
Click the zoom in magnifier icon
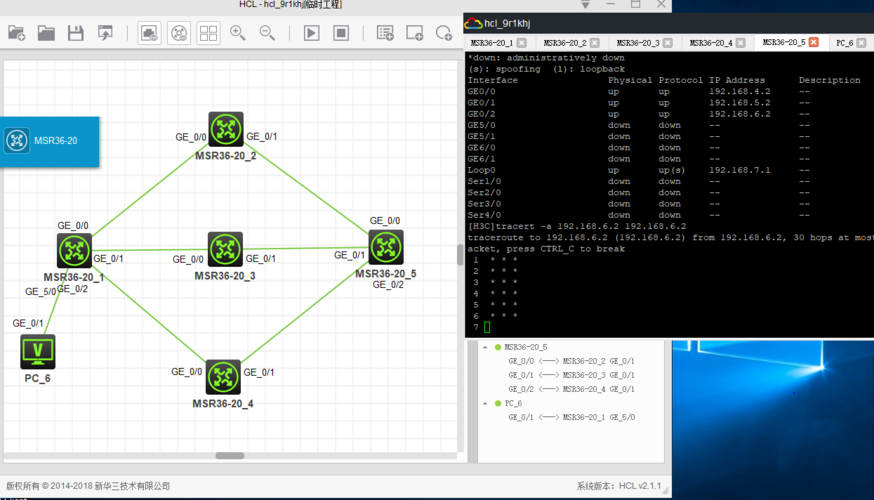coord(238,33)
